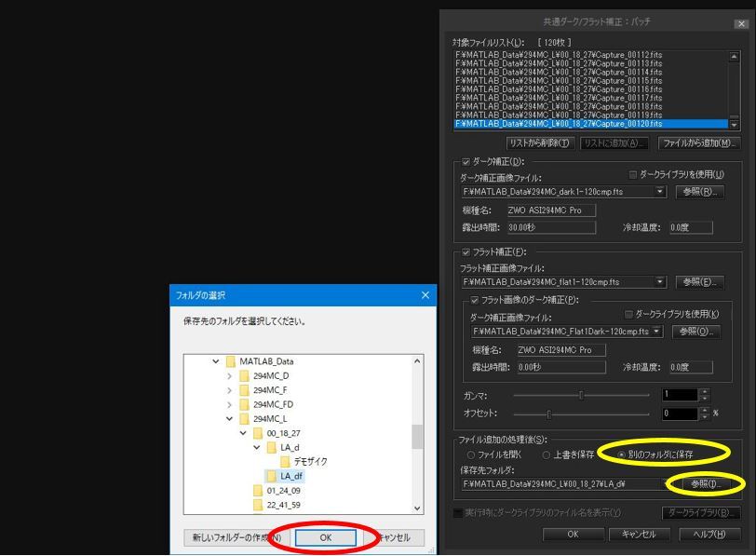Toggle フラット画像のダーク補正 checkbox
This screenshot has width=756, height=556.
pyautogui.click(x=475, y=300)
